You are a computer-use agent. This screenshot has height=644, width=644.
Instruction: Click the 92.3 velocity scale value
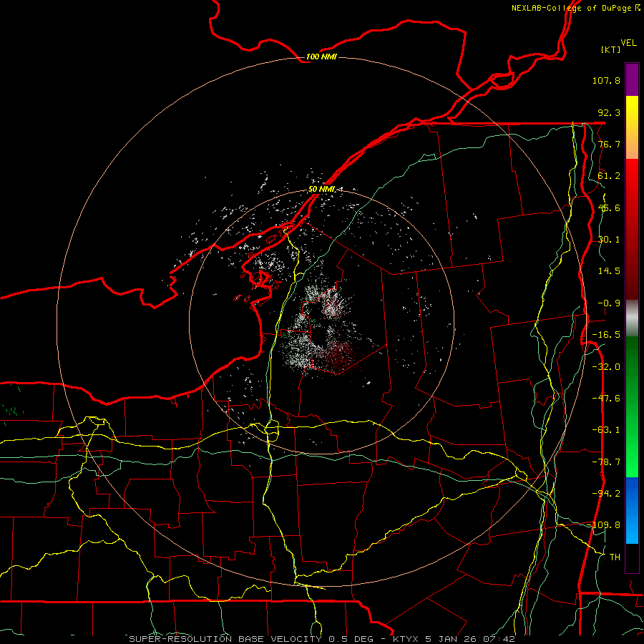pyautogui.click(x=609, y=112)
